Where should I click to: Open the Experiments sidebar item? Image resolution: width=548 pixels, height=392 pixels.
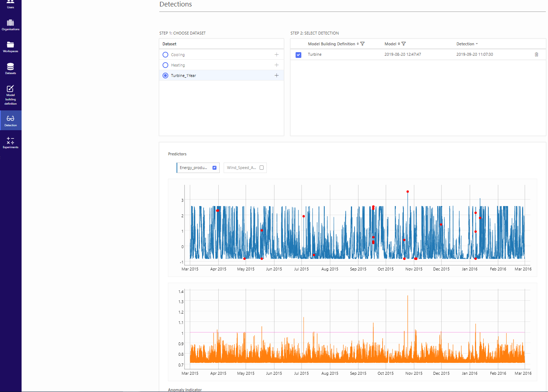pyautogui.click(x=10, y=142)
